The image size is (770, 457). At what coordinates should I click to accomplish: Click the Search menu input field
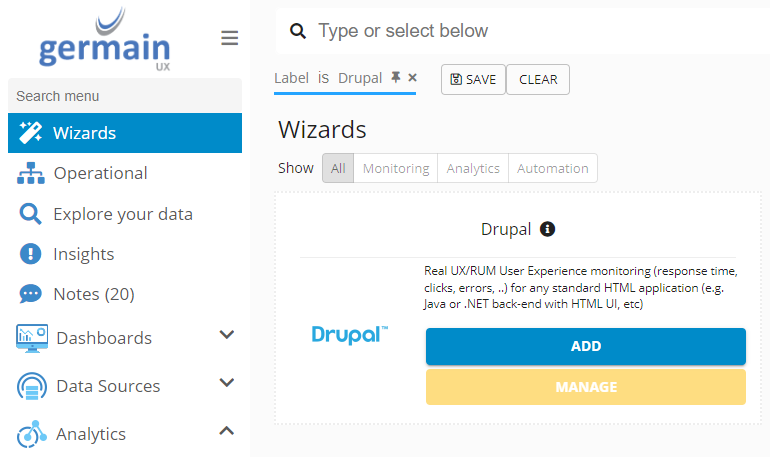pyautogui.click(x=125, y=96)
